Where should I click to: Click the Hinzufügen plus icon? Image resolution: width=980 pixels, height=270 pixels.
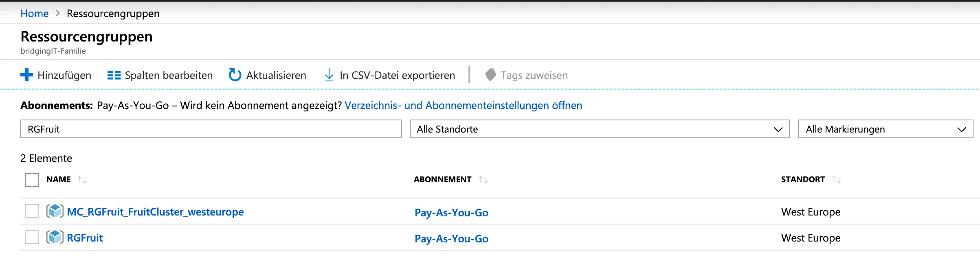pyautogui.click(x=27, y=75)
